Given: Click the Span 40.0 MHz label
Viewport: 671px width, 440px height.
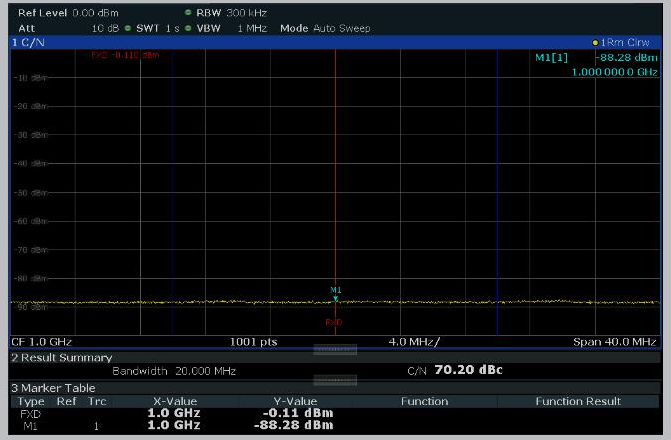Looking at the screenshot, I should click(614, 342).
